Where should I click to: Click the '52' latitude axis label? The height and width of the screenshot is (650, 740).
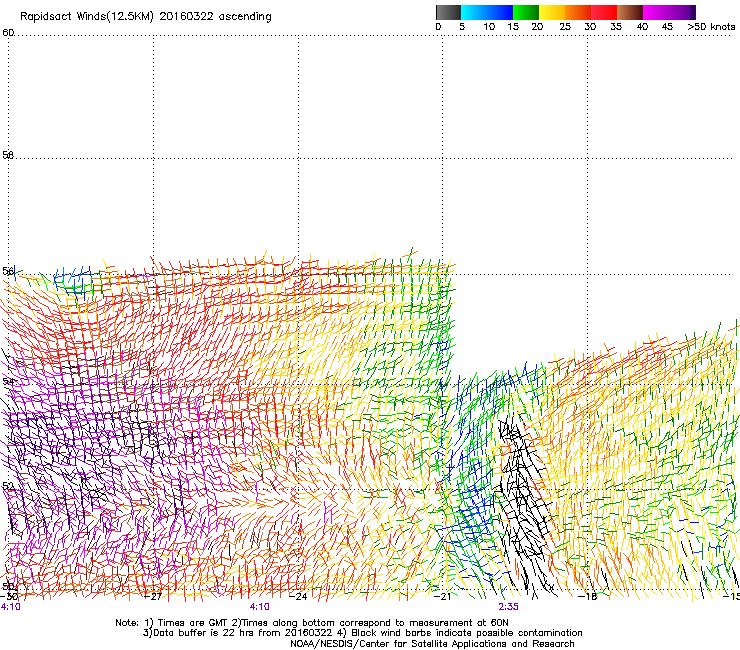(x=8, y=486)
